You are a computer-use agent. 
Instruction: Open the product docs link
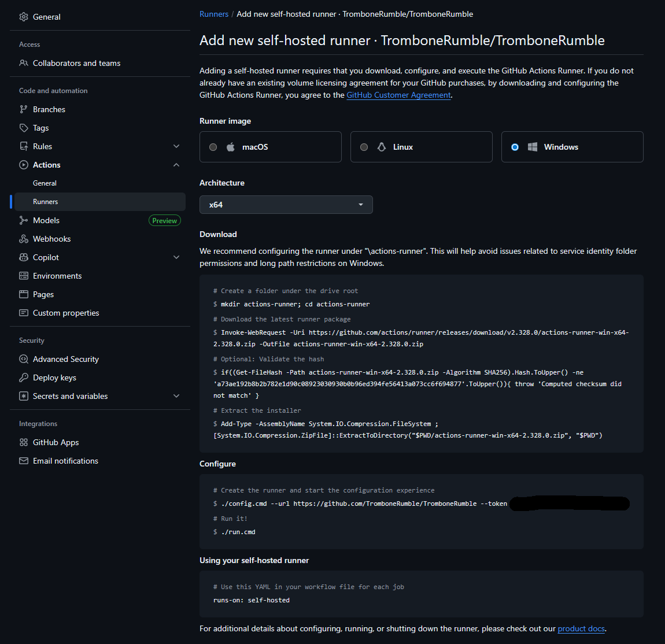click(x=581, y=629)
